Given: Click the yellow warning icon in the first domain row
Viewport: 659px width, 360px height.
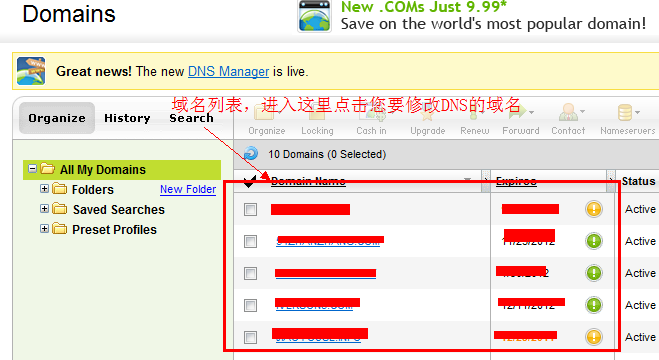Looking at the screenshot, I should pyautogui.click(x=593, y=209).
